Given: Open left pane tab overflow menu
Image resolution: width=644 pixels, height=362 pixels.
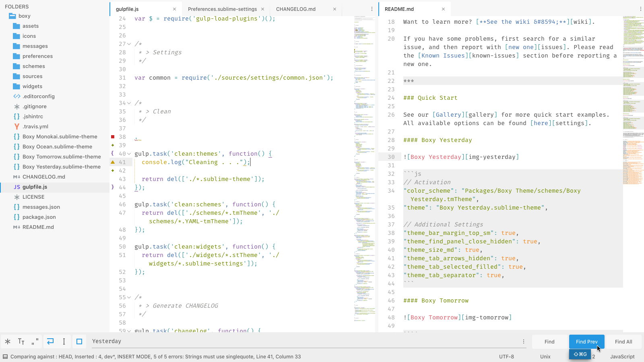Looking at the screenshot, I should coord(372,9).
